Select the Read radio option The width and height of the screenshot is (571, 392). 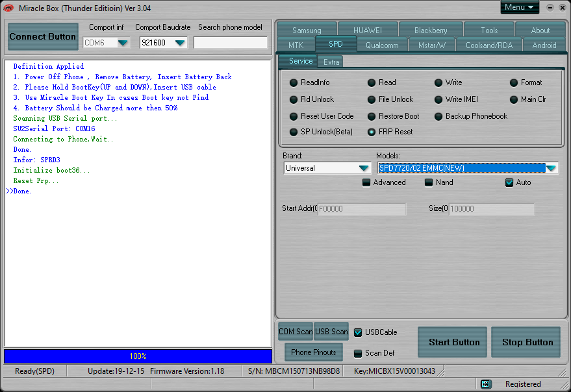point(381,82)
